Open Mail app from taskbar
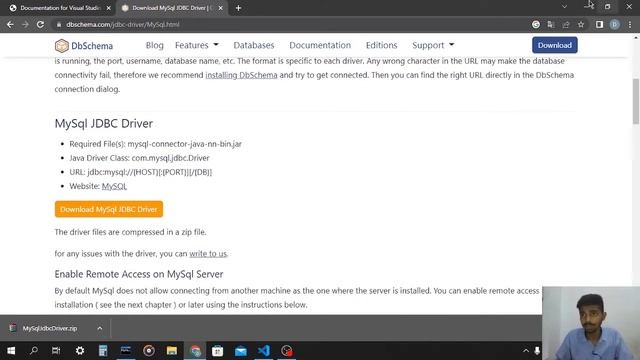This screenshot has width=640, height=360. (x=241, y=351)
